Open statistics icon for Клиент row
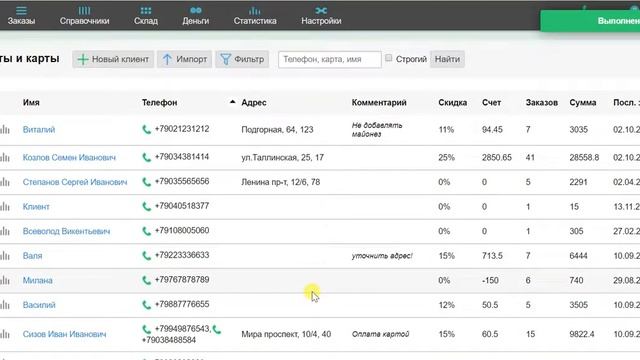 click(x=5, y=207)
